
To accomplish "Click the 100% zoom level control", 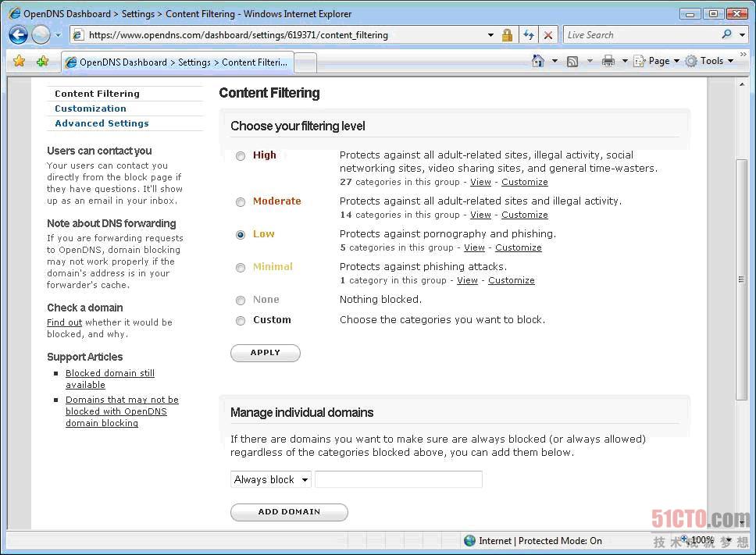I will click(x=706, y=540).
